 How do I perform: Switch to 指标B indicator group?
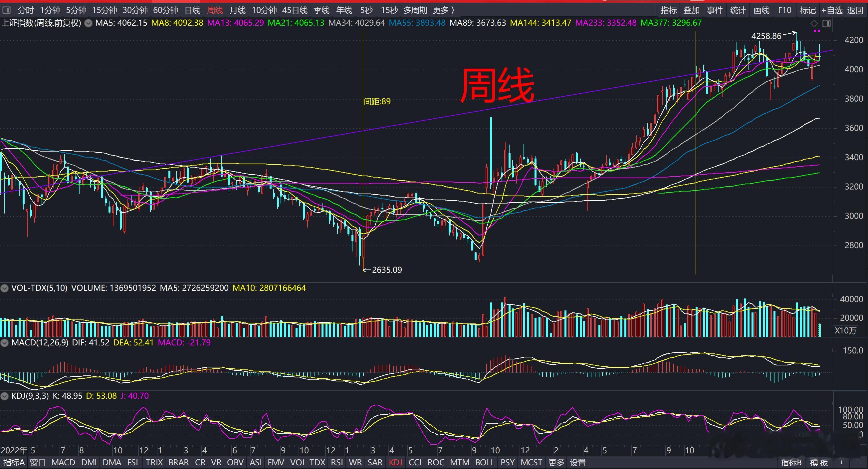coord(791,463)
